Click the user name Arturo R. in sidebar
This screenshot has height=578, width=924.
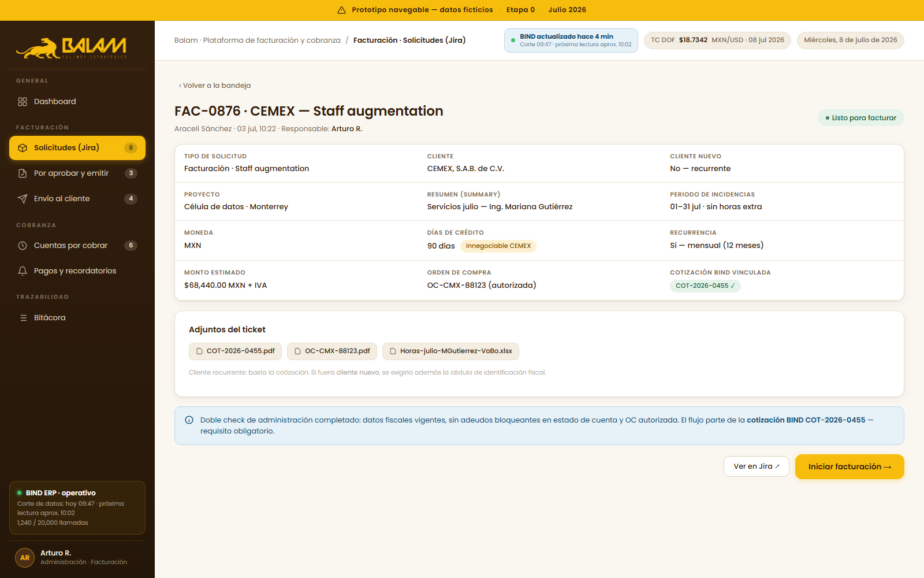(56, 553)
